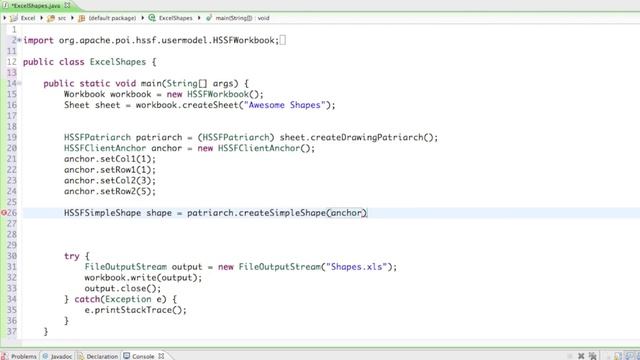The image size is (640, 360).
Task: Click the main method icon in breadcrumb
Action: (209, 18)
